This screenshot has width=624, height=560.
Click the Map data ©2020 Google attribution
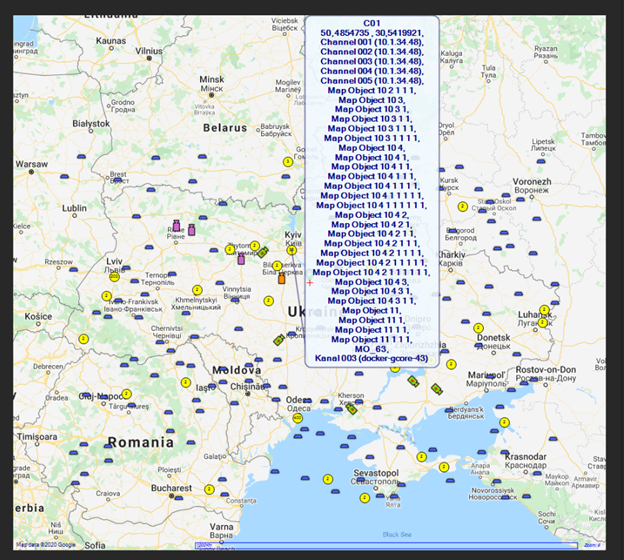point(45,545)
